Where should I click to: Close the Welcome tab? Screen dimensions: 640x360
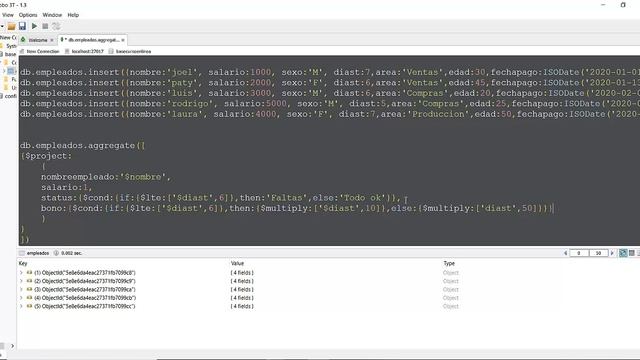(x=52, y=40)
